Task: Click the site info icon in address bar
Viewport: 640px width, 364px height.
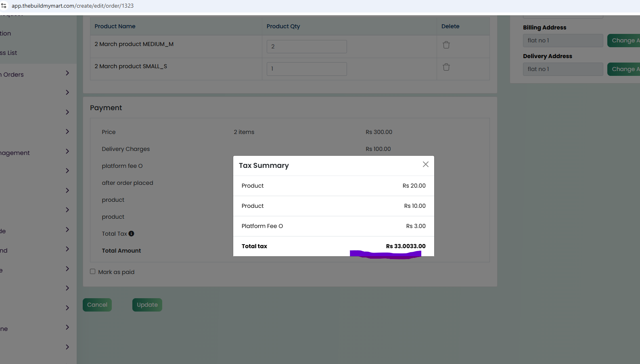Action: click(4, 6)
